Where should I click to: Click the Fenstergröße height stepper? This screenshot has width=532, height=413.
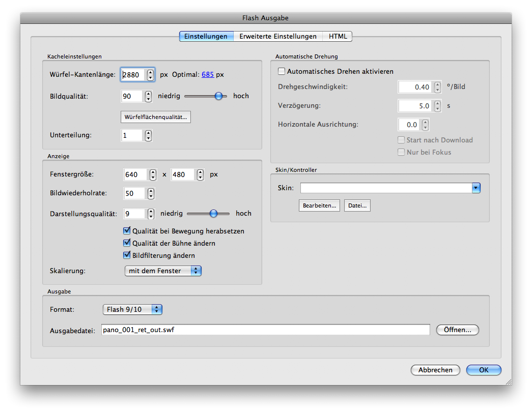(x=200, y=174)
